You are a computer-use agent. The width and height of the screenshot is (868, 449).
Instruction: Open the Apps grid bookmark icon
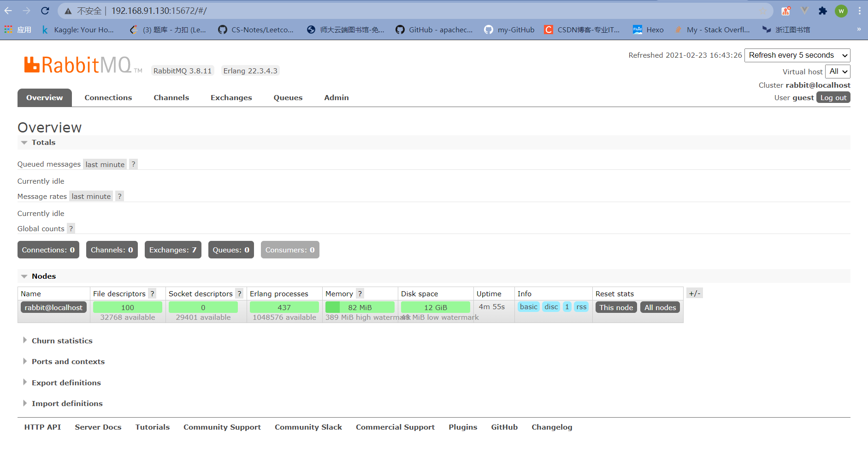click(x=8, y=30)
